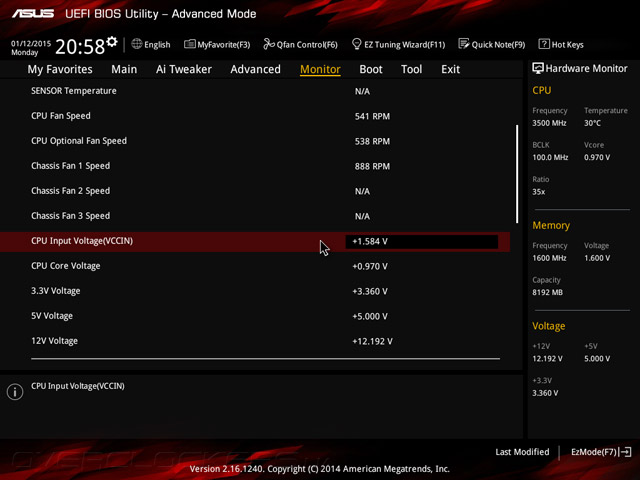Click the 888 RPM value
The image size is (640, 480).
click(372, 166)
